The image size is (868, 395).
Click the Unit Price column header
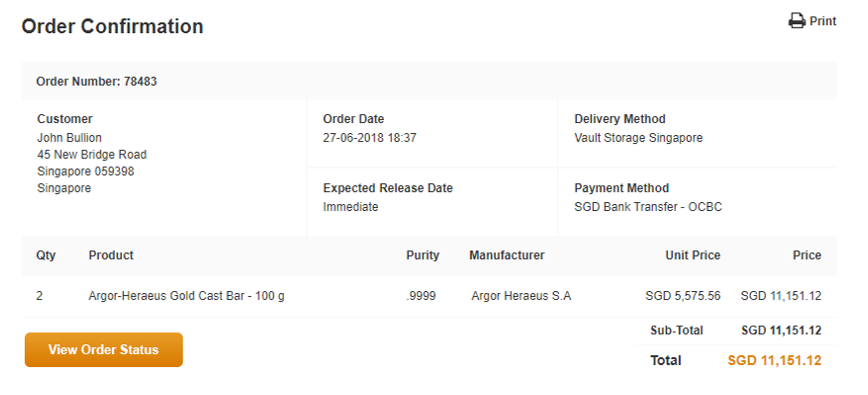[693, 255]
